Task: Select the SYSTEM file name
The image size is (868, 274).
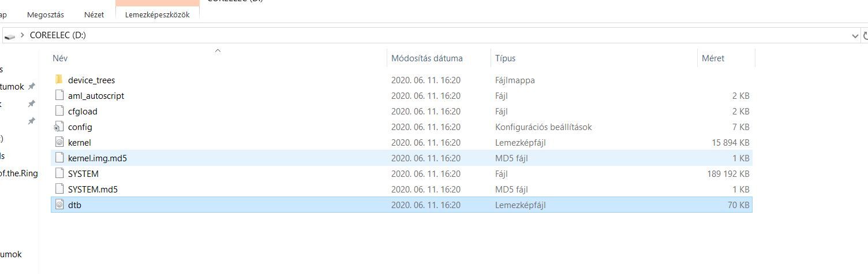Action: pos(83,174)
